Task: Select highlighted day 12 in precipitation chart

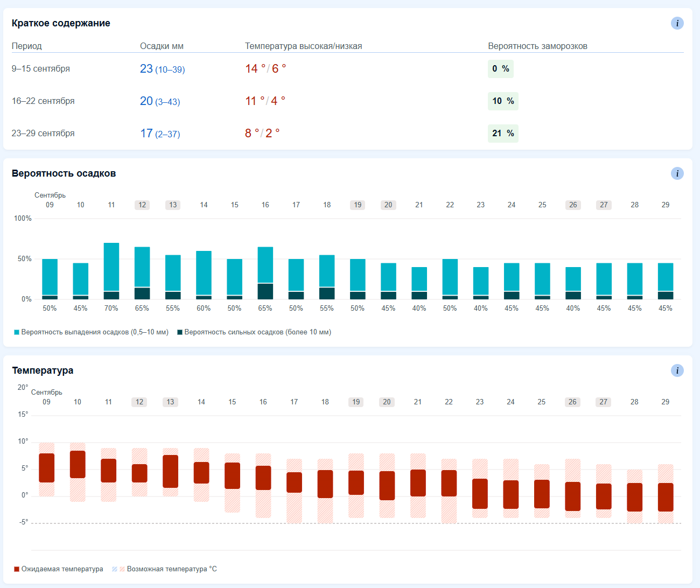Action: click(142, 205)
